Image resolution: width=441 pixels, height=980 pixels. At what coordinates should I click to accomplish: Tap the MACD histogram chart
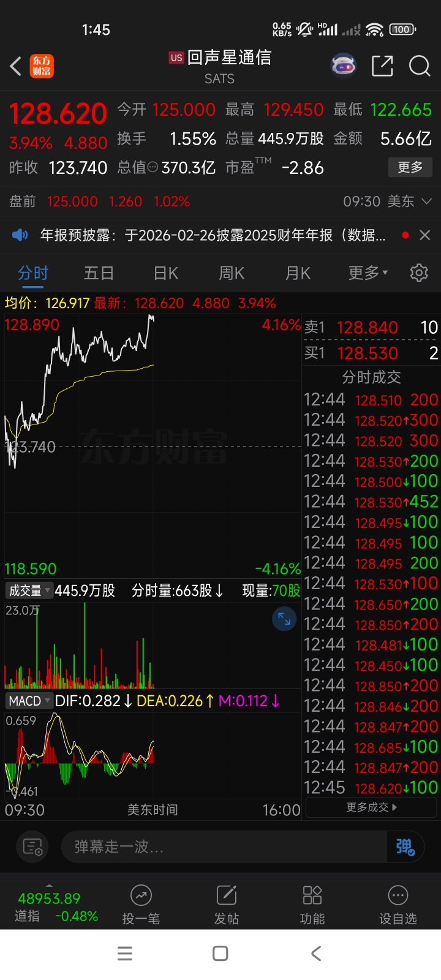click(153, 755)
